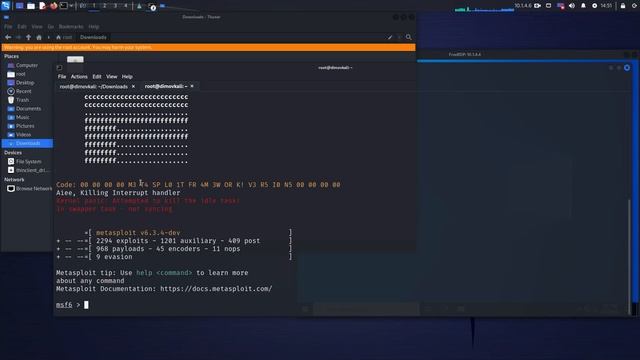Open Thunar File menu

[8, 27]
